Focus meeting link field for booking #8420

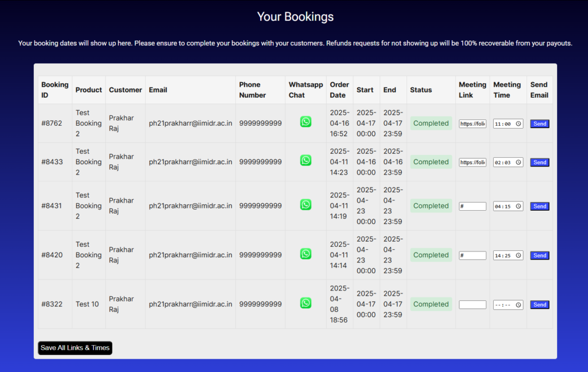point(473,255)
